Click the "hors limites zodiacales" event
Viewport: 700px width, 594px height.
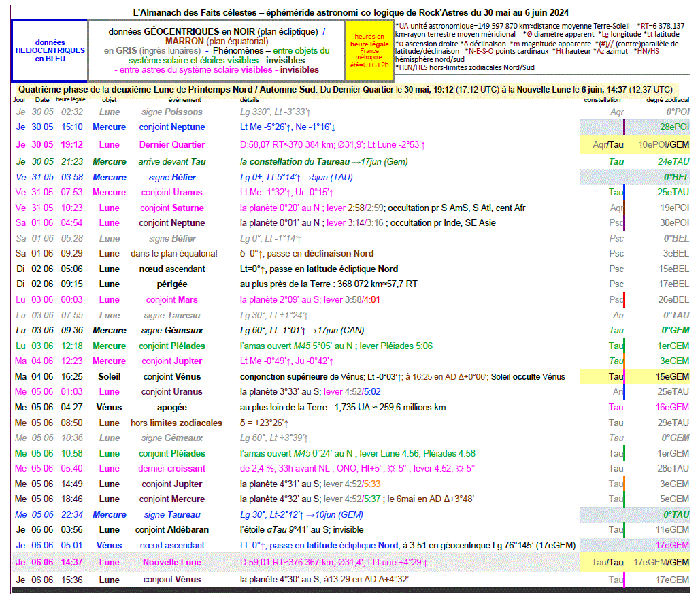click(176, 423)
